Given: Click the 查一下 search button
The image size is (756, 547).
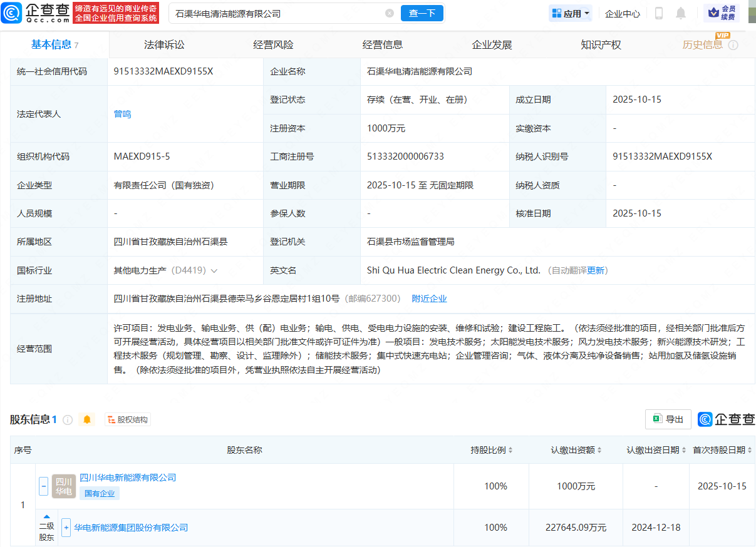Looking at the screenshot, I should pos(422,13).
